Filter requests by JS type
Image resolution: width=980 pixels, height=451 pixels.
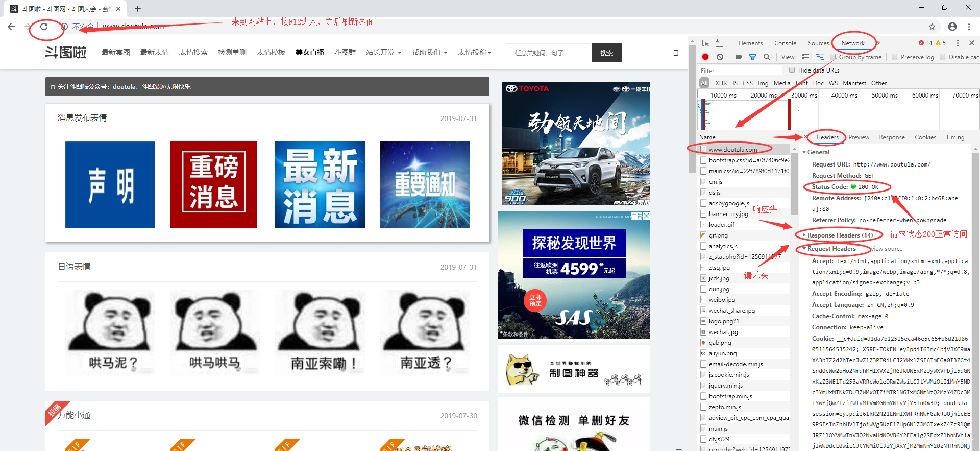coord(734,83)
